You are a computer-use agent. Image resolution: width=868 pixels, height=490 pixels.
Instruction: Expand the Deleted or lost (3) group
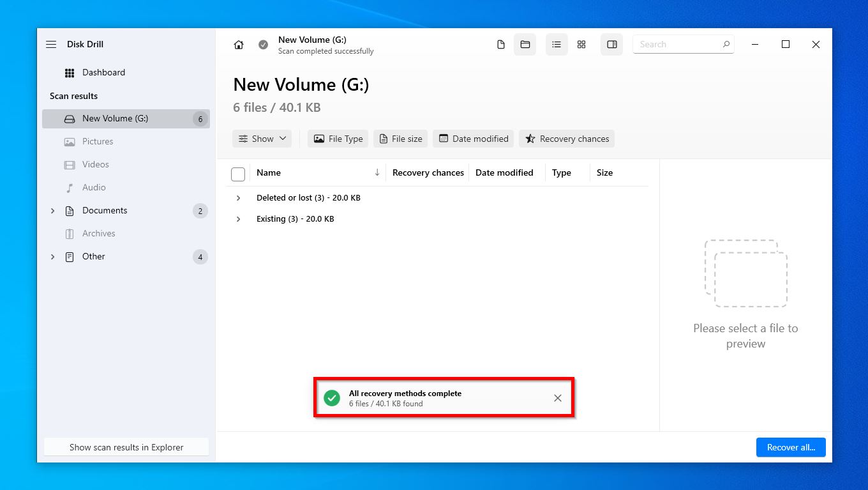[x=239, y=198]
